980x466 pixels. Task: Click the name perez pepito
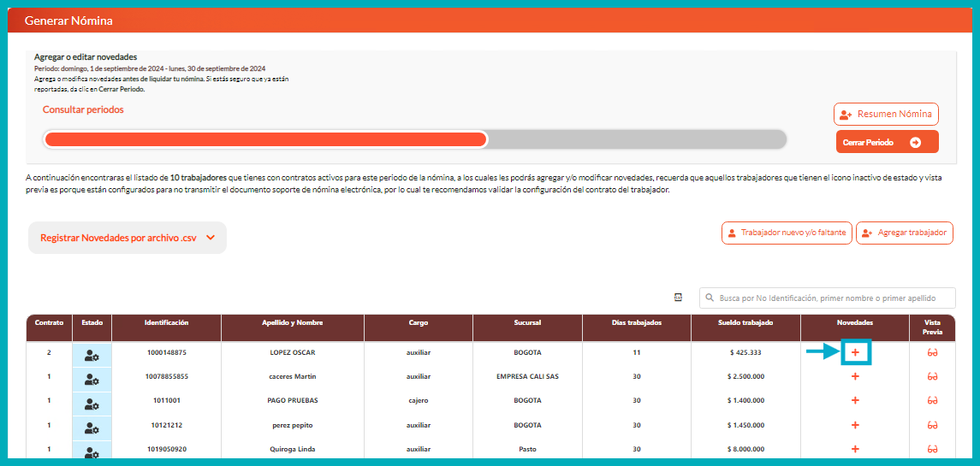pos(293,425)
